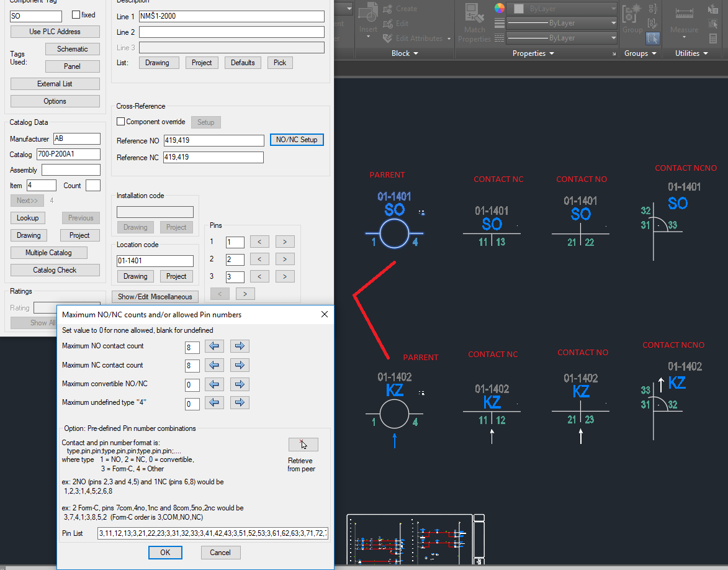
Task: Click Select All icon in Utilities
Action: pyautogui.click(x=713, y=23)
